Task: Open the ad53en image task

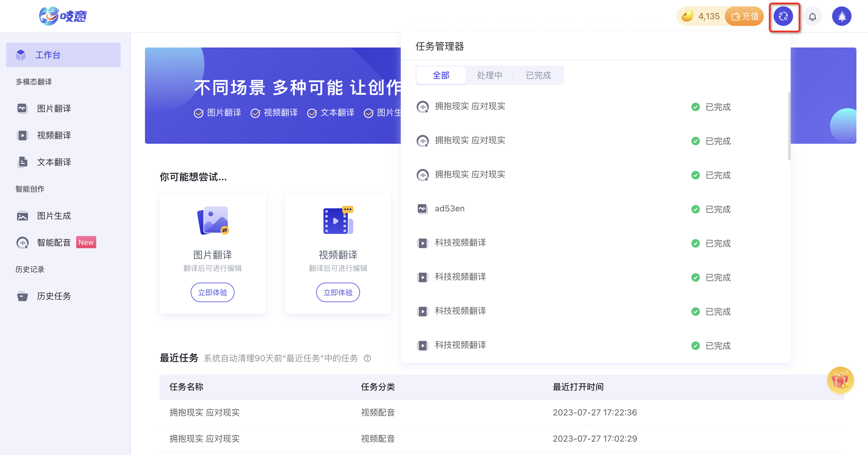Action: [450, 209]
